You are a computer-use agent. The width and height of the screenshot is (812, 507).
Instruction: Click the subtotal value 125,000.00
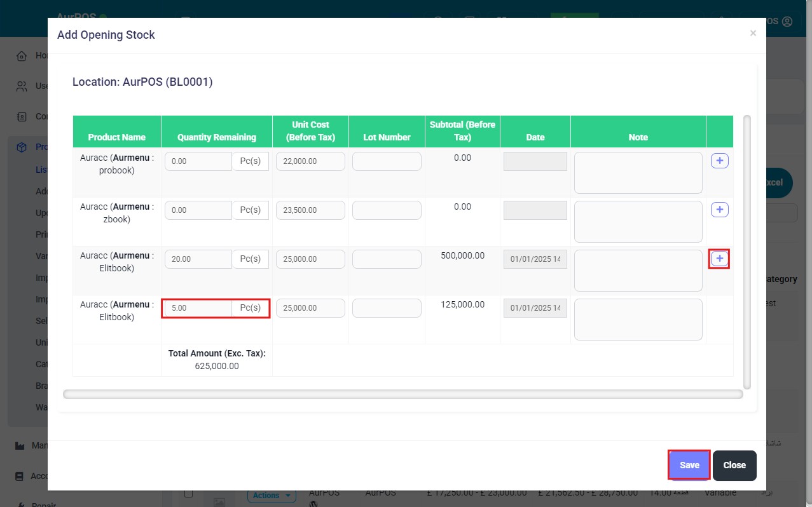[x=462, y=304]
